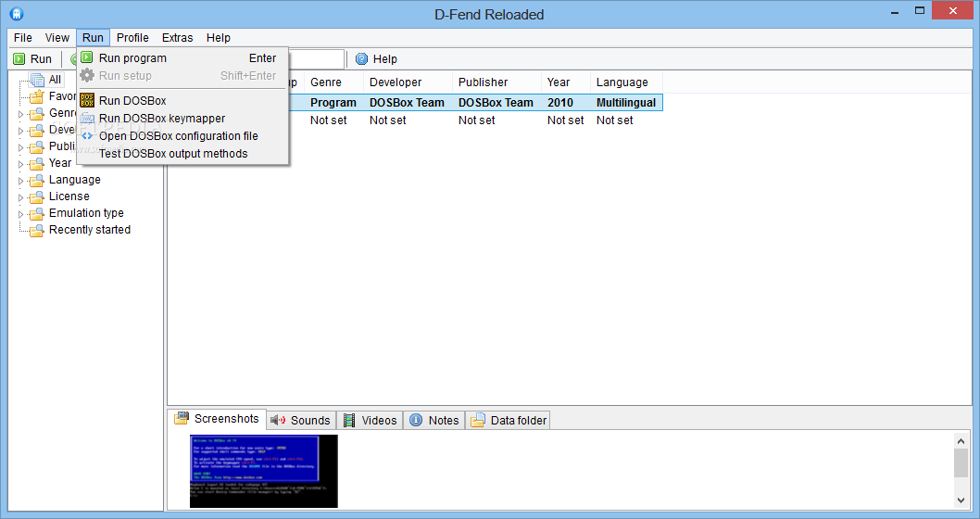The image size is (980, 519).
Task: Click scrollbar down arrow in screenshots panel
Action: (961, 500)
